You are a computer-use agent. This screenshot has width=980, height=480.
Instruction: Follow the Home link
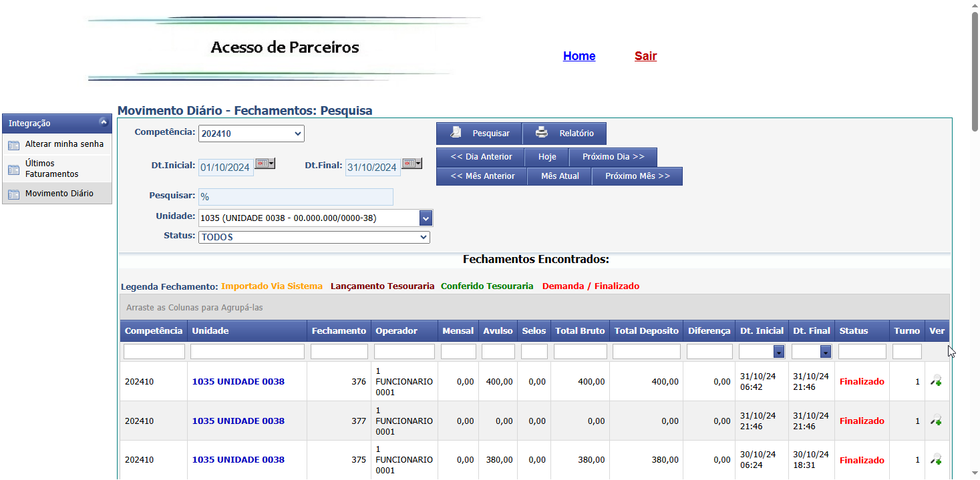point(579,56)
